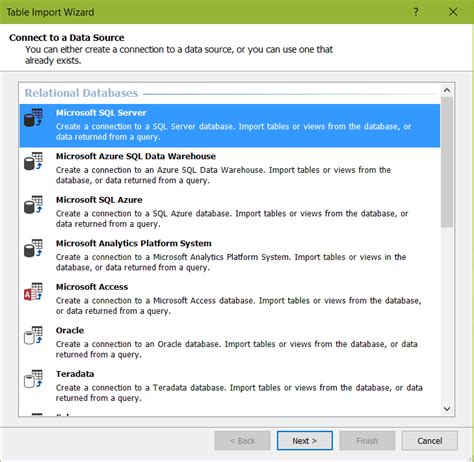Click the disabled Finish button
This screenshot has height=462, width=474.
(x=367, y=441)
